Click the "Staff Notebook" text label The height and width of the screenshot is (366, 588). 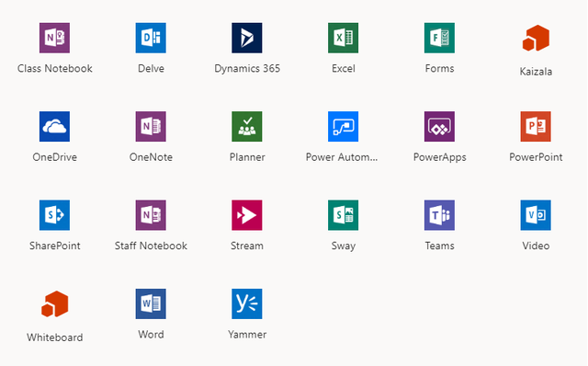coord(151,246)
